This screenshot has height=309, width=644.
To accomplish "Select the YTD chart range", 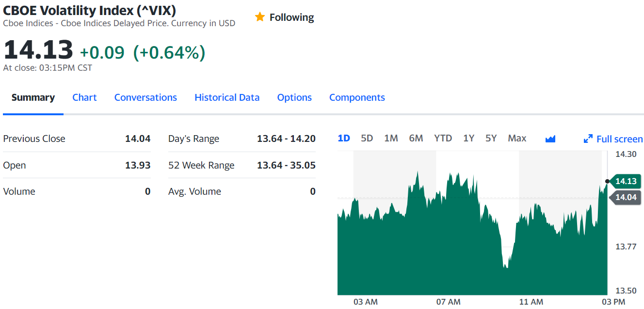I will [443, 138].
